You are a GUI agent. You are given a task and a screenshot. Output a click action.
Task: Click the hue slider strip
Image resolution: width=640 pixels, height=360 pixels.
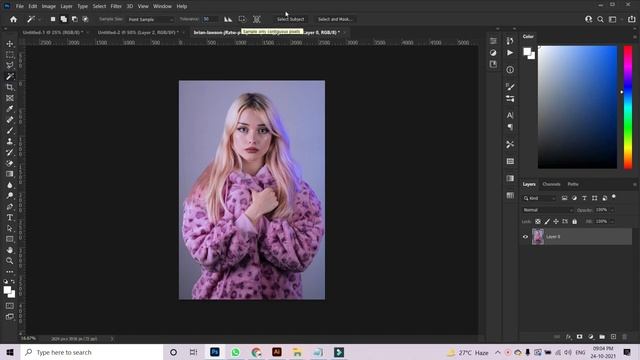pyautogui.click(x=628, y=107)
